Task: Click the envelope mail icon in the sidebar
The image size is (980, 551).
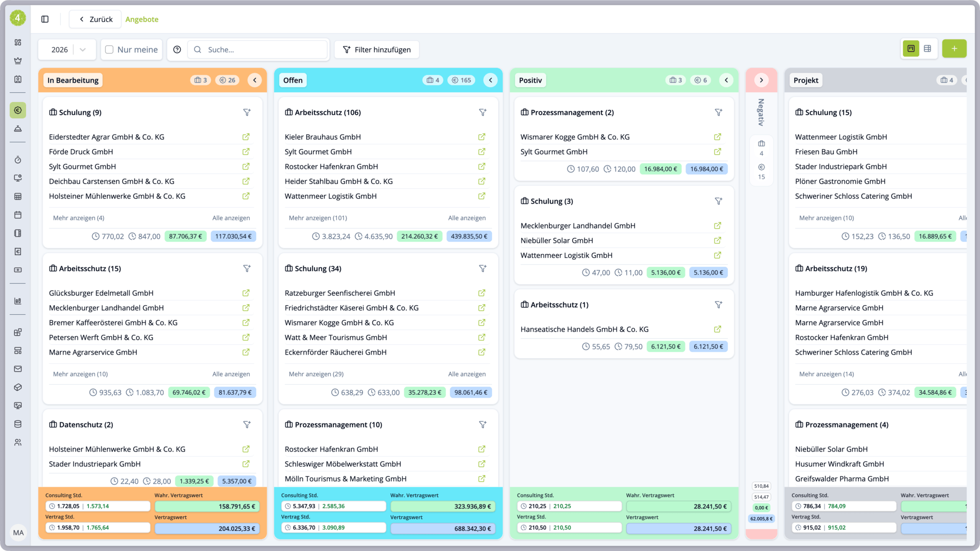Action: coord(18,369)
